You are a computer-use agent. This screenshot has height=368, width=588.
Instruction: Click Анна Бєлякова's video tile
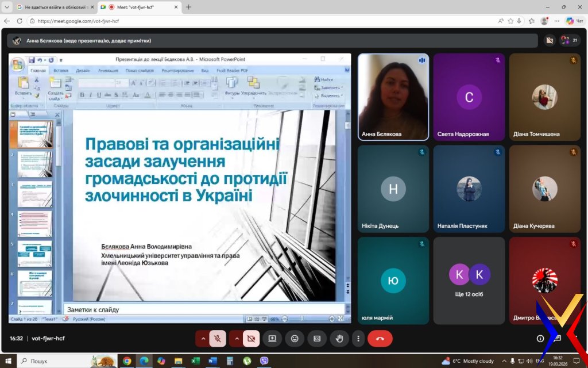coord(393,97)
